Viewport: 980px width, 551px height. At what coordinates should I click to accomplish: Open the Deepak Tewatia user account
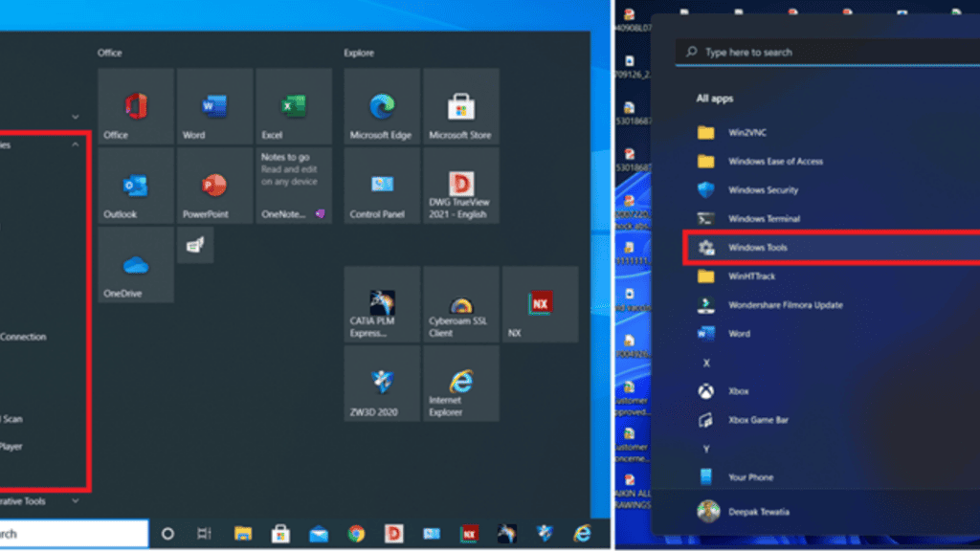tap(744, 512)
